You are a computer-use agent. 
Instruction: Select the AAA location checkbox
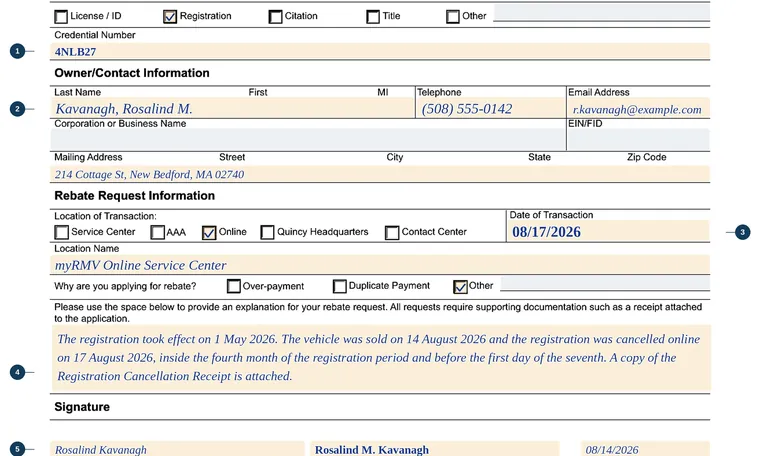coord(158,233)
